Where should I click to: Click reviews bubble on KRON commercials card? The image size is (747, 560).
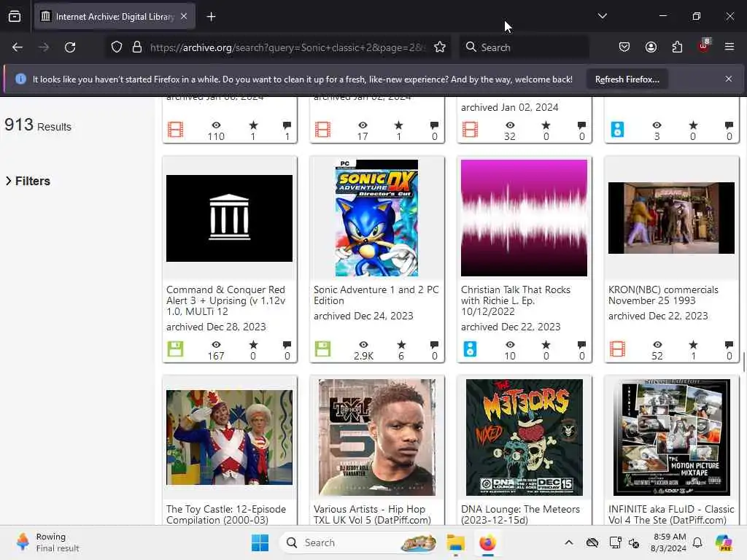click(729, 345)
